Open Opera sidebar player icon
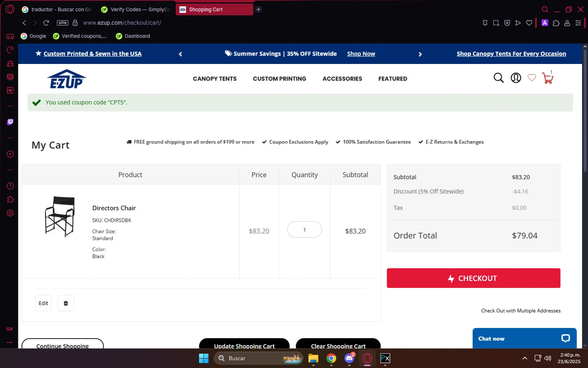This screenshot has width=588, height=368. coord(10,154)
